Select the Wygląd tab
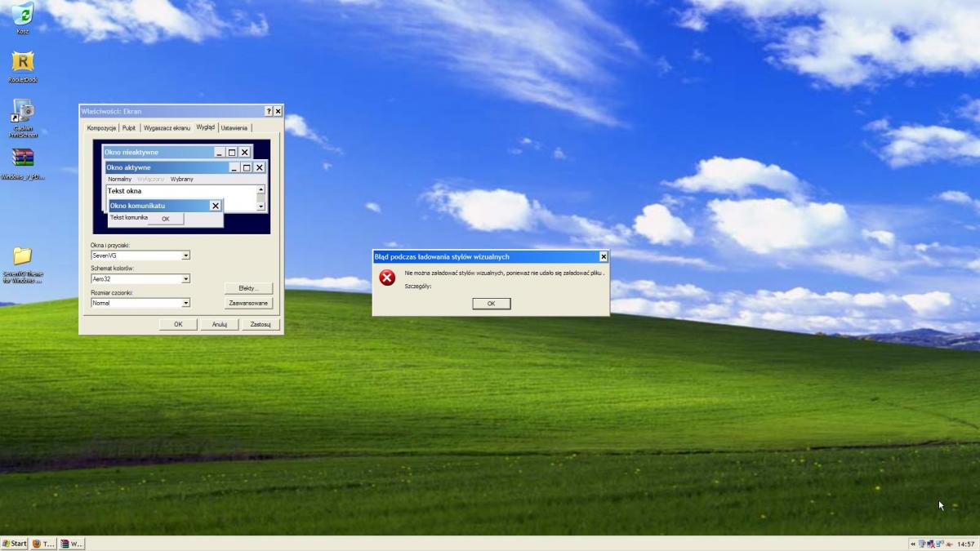 coord(206,127)
